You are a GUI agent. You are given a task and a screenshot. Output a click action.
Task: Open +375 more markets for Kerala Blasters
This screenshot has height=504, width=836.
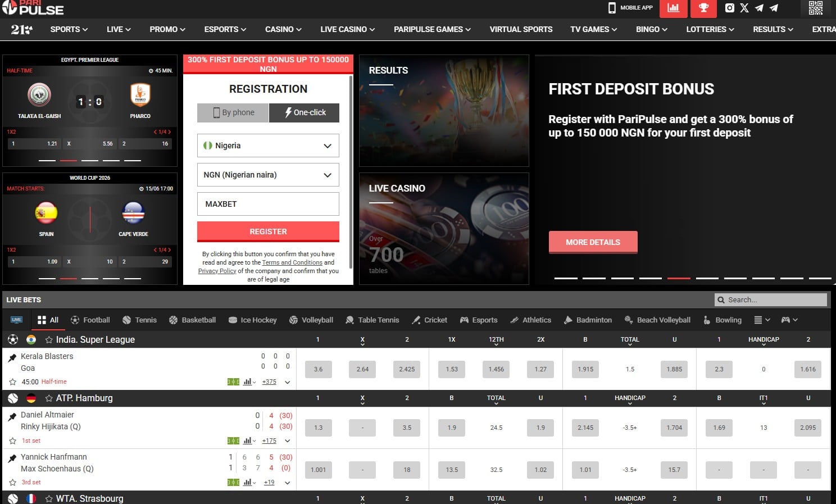(269, 382)
